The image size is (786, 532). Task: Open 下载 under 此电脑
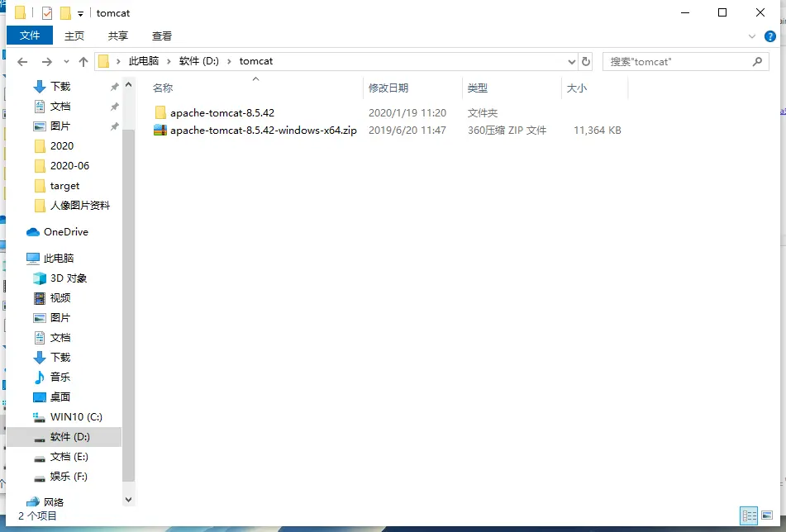click(60, 357)
